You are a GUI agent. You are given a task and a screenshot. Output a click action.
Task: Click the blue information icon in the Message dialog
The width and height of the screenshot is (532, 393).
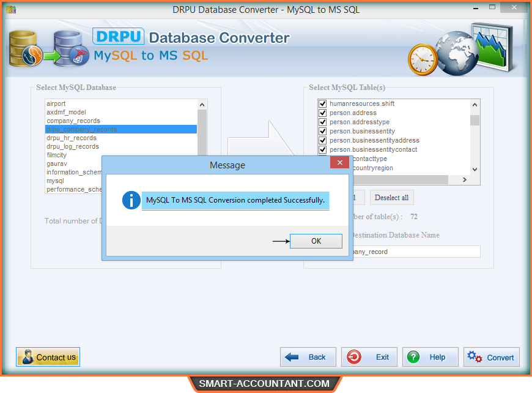coord(131,200)
